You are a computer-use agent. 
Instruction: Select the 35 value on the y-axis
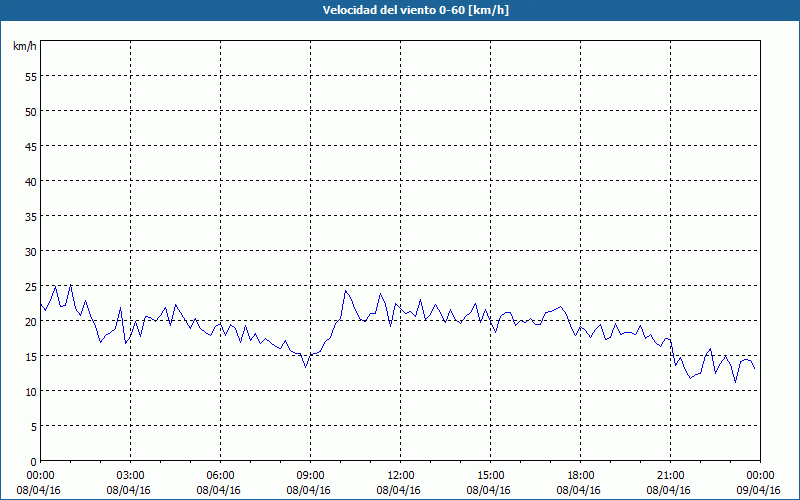click(31, 216)
